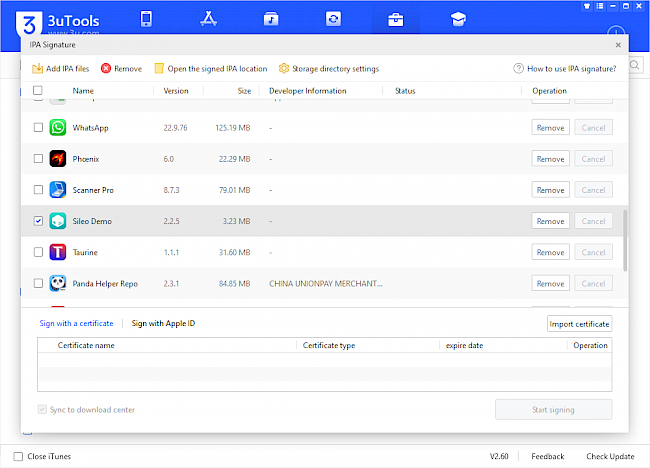Click the Status column header

[x=405, y=91]
